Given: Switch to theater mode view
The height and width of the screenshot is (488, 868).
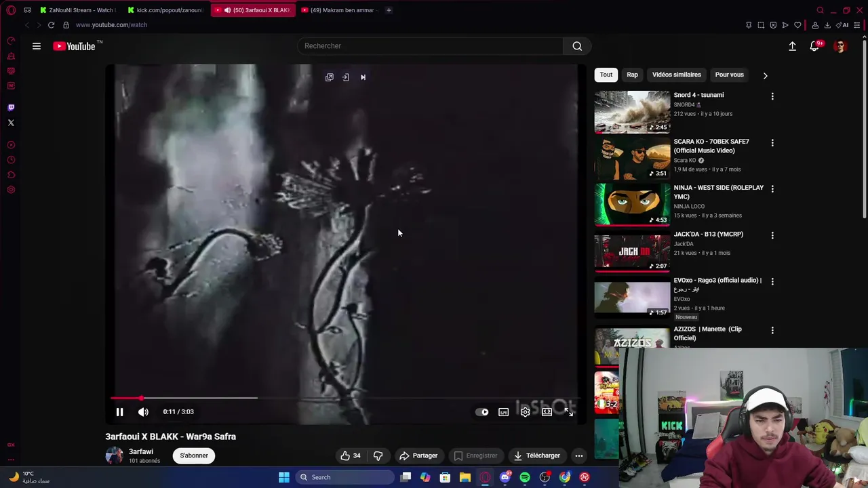Looking at the screenshot, I should point(547,412).
